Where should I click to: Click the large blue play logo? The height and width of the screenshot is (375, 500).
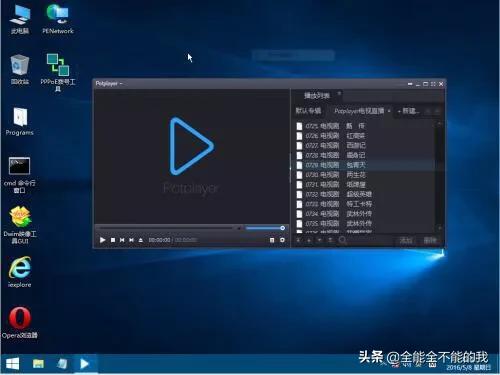191,146
